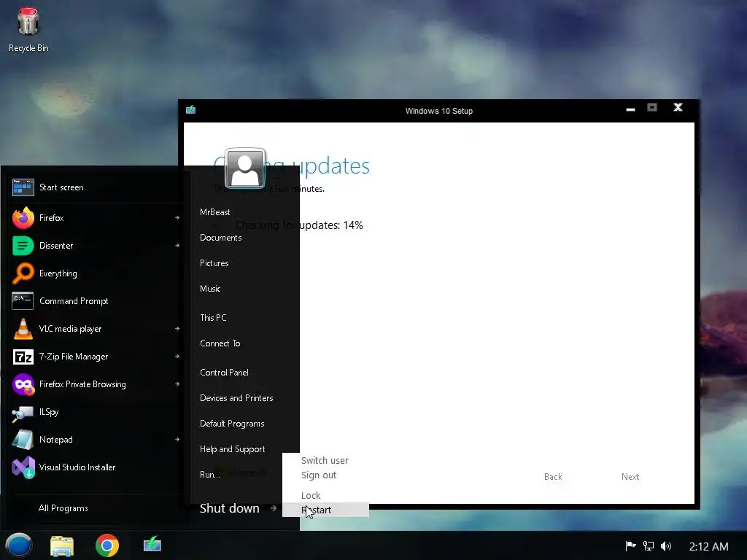Image resolution: width=747 pixels, height=560 pixels.
Task: Open the network tray icon
Action: click(x=649, y=546)
